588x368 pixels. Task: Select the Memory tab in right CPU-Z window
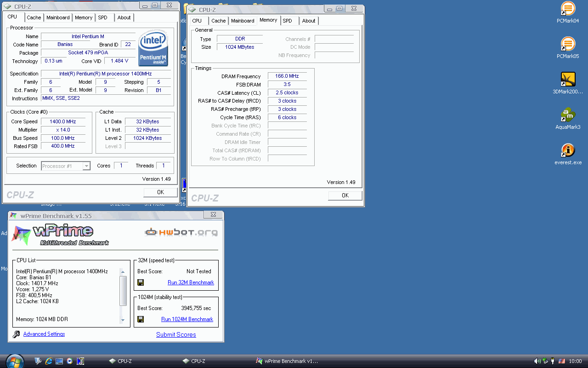pos(268,20)
